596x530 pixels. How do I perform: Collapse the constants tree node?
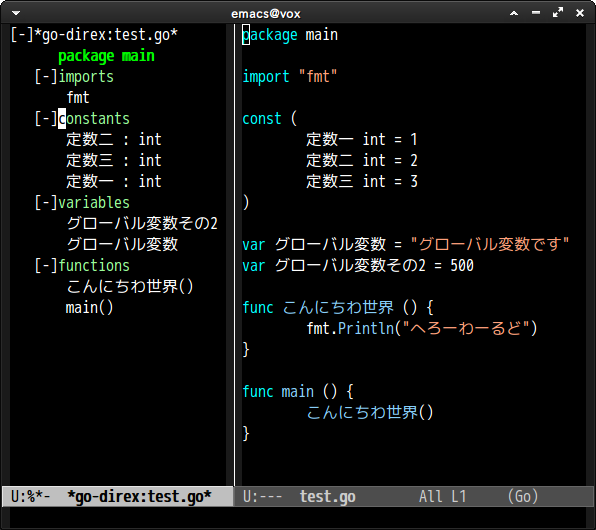coord(46,119)
